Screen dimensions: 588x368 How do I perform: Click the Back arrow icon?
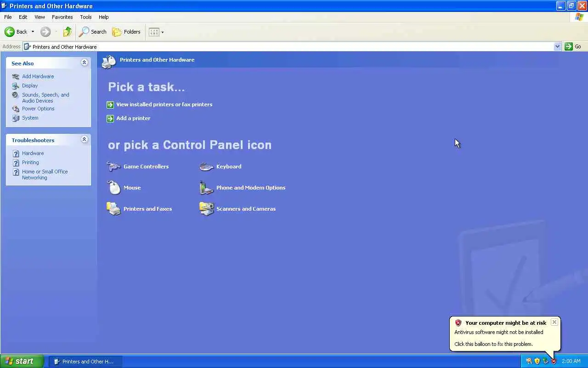[10, 32]
